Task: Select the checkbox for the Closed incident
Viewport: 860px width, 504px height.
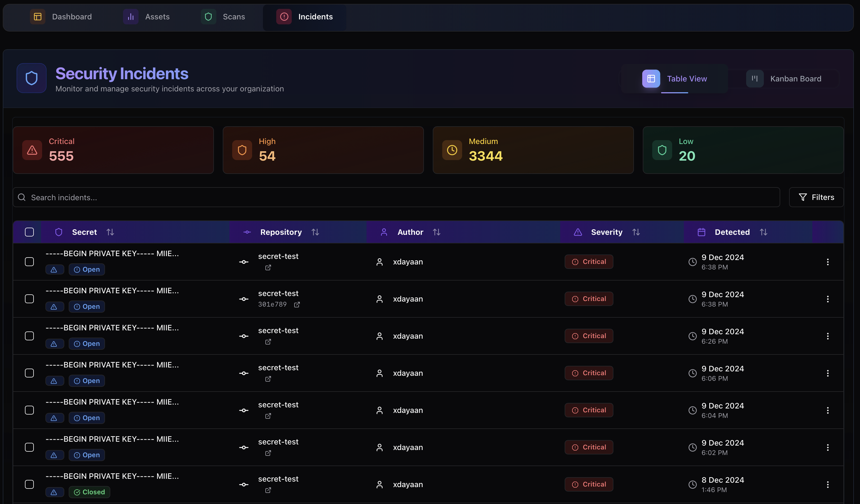Action: point(29,485)
